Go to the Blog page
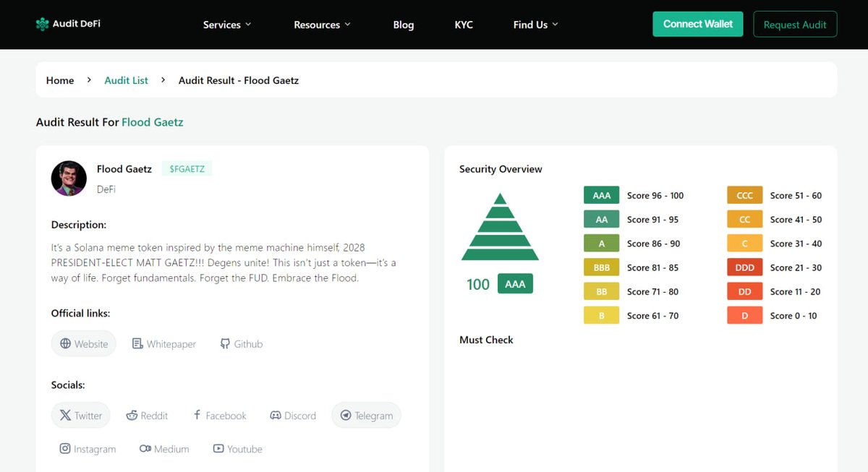Viewport: 868px width, 472px height. coord(404,25)
